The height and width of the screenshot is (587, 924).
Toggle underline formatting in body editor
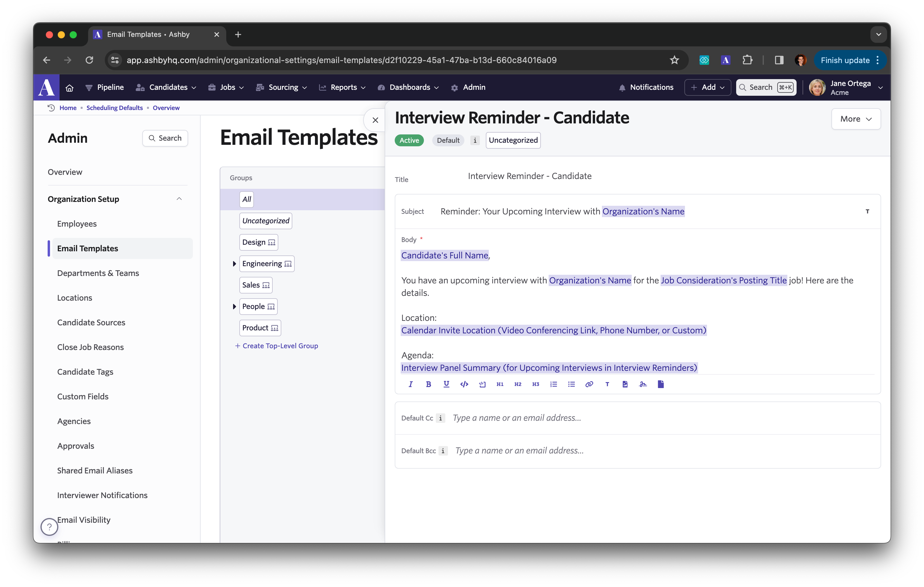tap(446, 384)
